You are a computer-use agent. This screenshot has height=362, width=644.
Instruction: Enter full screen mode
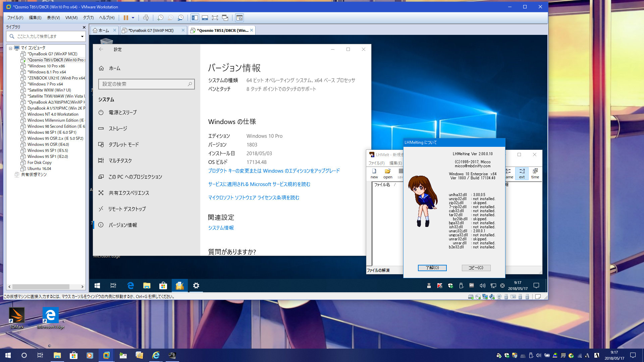coord(215,18)
